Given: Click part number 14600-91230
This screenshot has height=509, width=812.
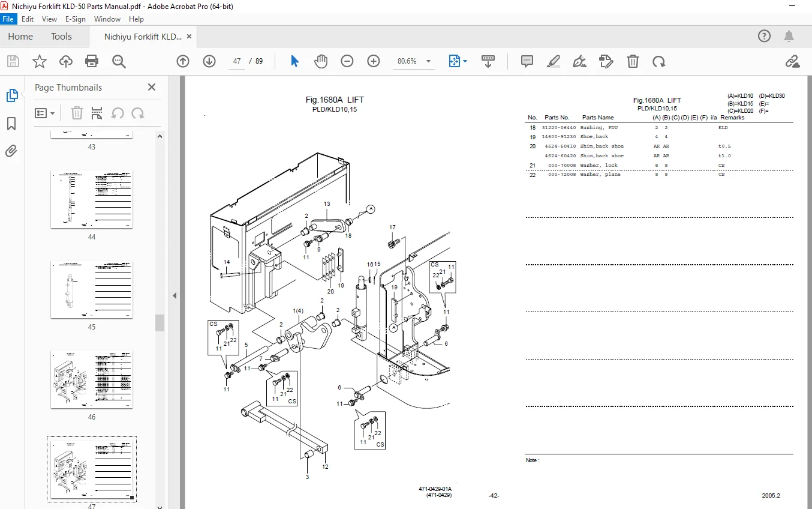Looking at the screenshot, I should pos(559,137).
